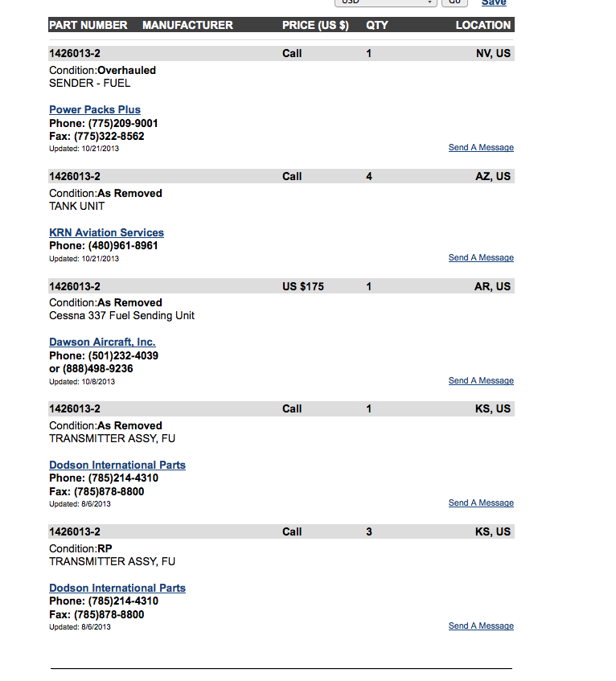The height and width of the screenshot is (681, 616).
Task: Click the Save link at top
Action: (494, 3)
